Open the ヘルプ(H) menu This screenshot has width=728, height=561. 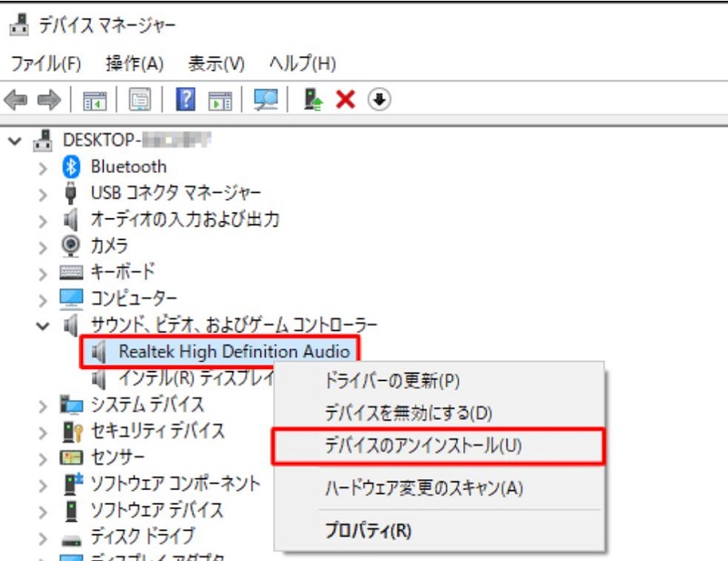(x=302, y=63)
